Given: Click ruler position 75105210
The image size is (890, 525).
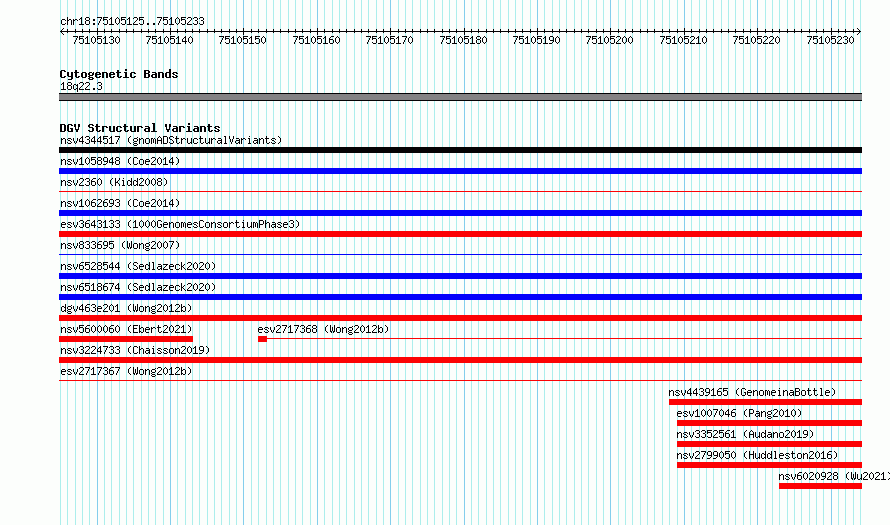Looking at the screenshot, I should (x=683, y=40).
